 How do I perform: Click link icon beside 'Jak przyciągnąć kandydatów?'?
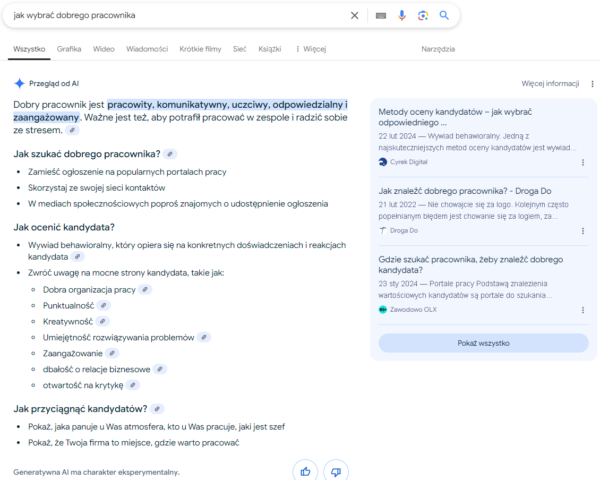(157, 409)
